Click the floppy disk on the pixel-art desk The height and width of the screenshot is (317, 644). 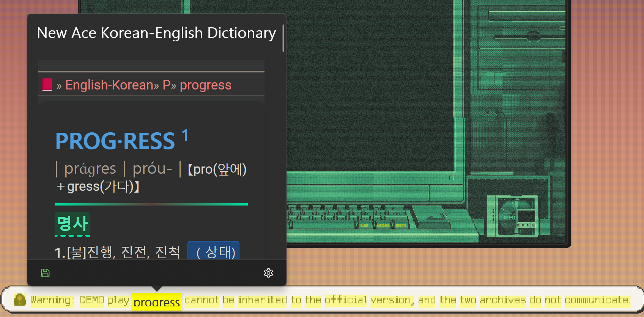512,216
